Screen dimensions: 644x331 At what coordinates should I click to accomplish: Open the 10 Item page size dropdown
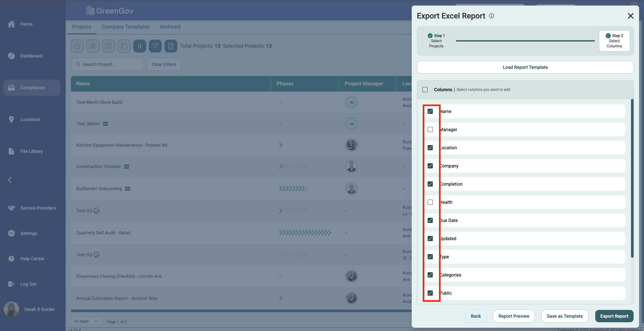[x=86, y=321]
